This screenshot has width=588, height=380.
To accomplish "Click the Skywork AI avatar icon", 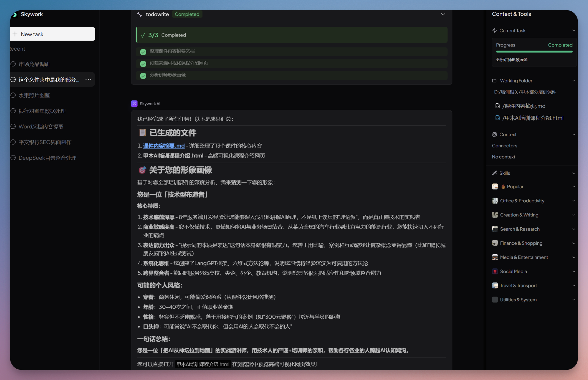I will pos(134,104).
